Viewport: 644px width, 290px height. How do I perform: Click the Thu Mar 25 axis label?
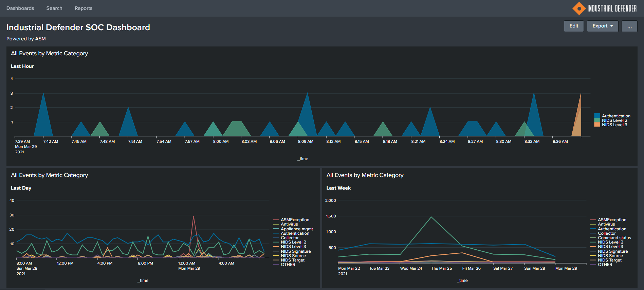[441, 268]
